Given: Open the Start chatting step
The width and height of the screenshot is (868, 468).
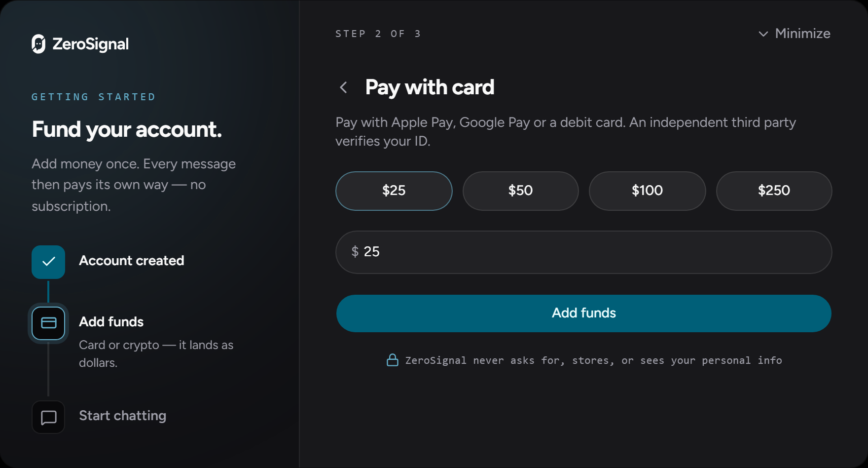Looking at the screenshot, I should (x=123, y=416).
